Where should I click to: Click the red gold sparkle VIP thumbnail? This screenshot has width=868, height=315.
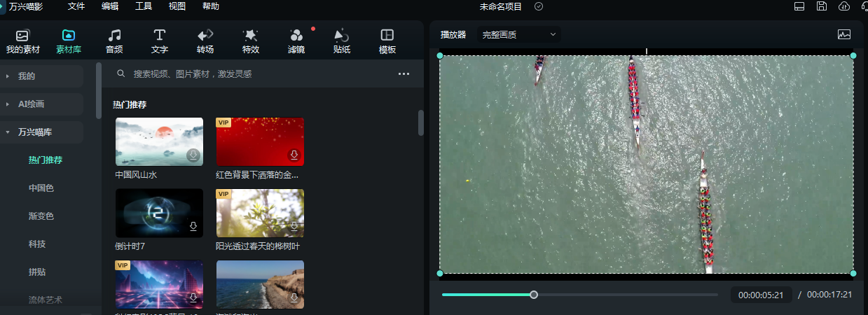(x=260, y=141)
